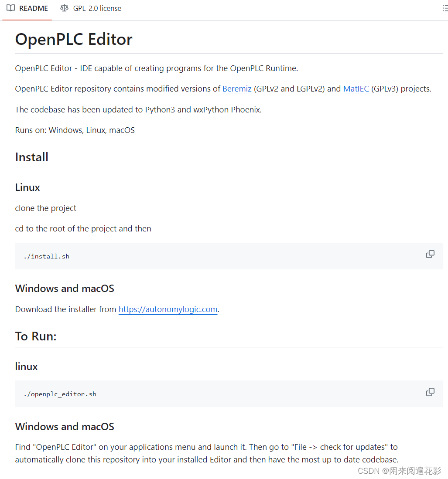Click the scales icon beside GPL-2.0 license
The width and height of the screenshot is (448, 479).
coord(64,8)
